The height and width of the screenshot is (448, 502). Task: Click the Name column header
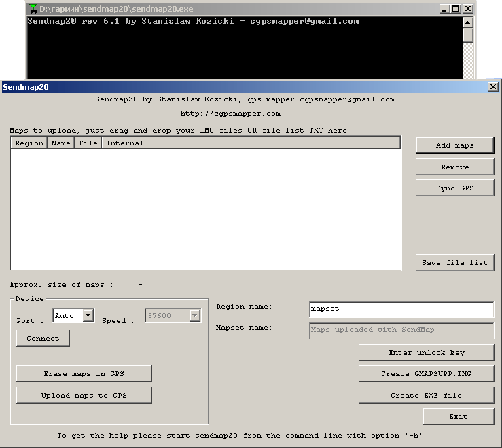pos(60,143)
